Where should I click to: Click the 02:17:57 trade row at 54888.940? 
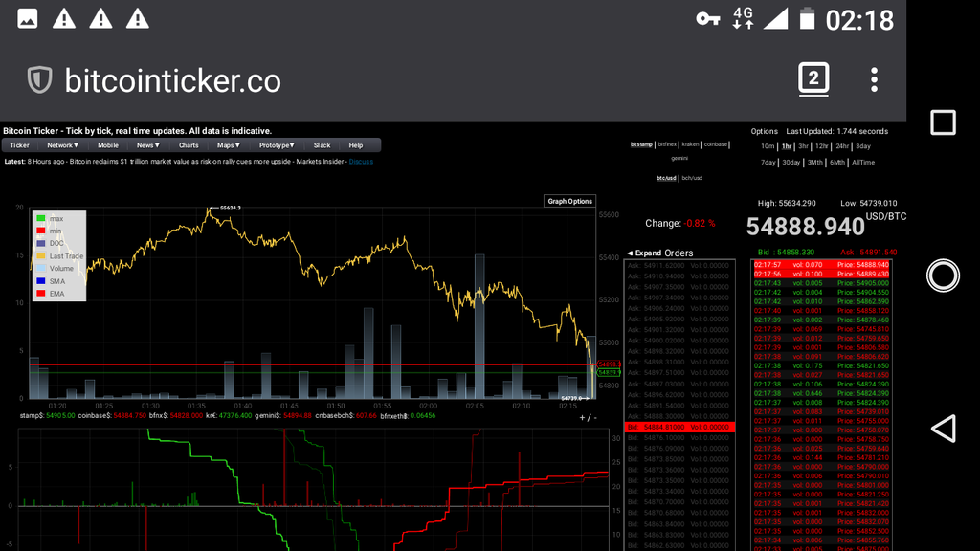(821, 265)
